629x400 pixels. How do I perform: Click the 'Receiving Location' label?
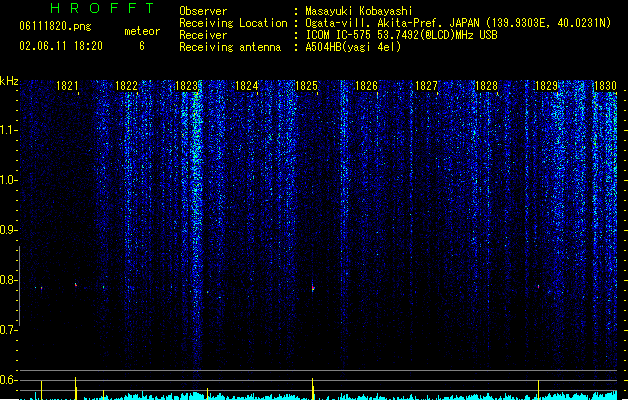coord(233,23)
